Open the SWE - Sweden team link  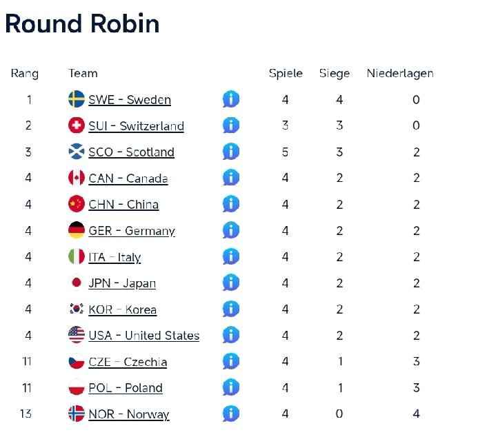coord(130,100)
